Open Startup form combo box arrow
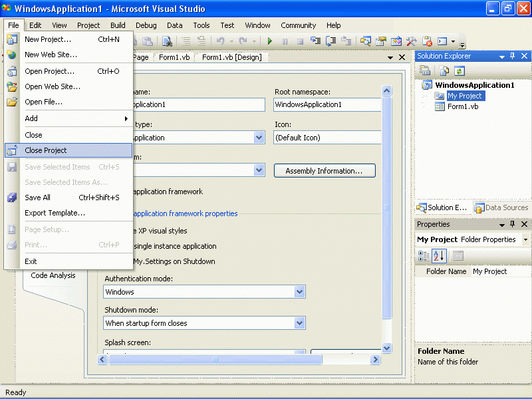This screenshot has width=532, height=399. click(259, 170)
